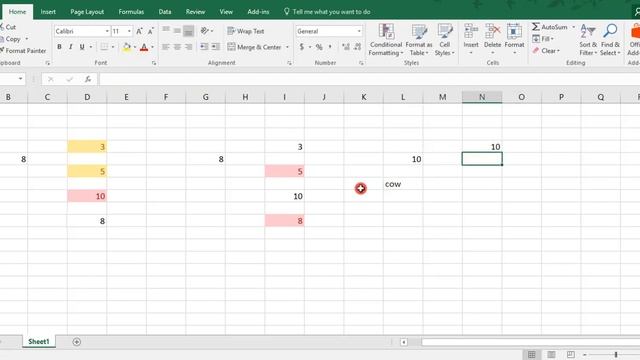640x360 pixels.
Task: Open the font size dropdown
Action: [x=129, y=31]
